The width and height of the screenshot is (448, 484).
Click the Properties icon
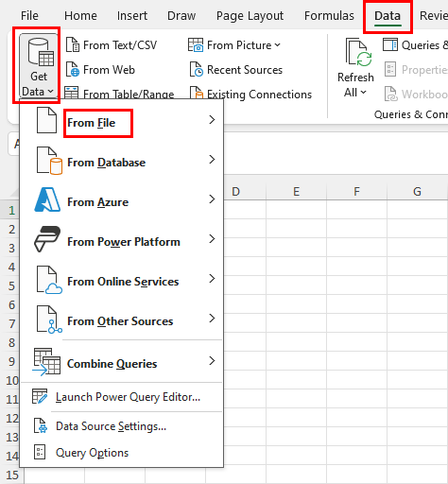tap(390, 69)
